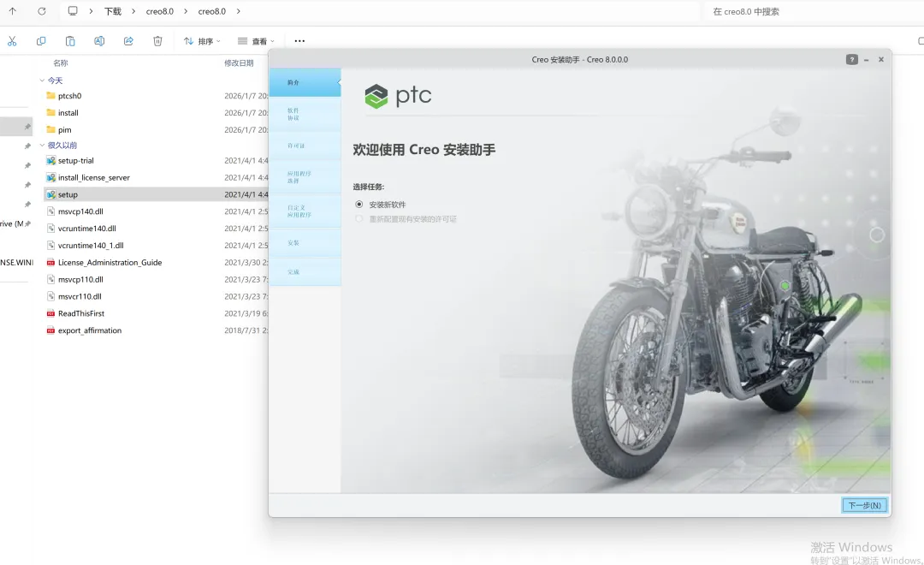Click the first creo8.0 breadcrumb
The width and height of the screenshot is (924, 565).
[160, 11]
